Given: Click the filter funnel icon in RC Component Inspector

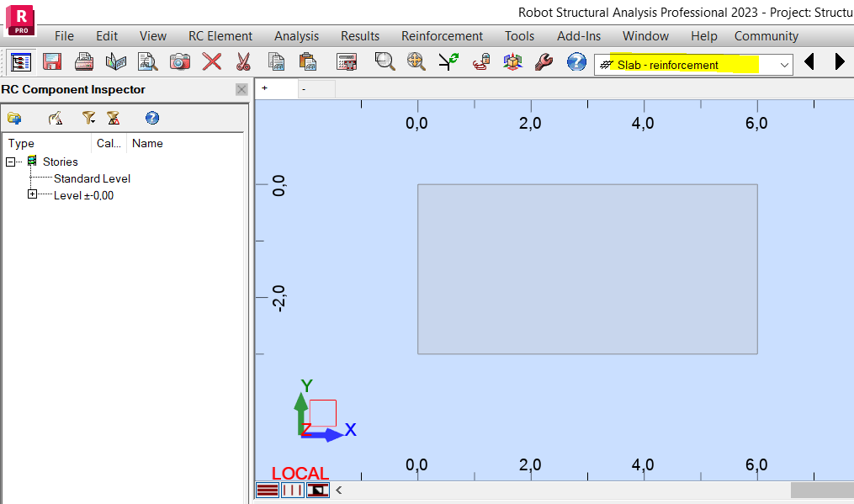Looking at the screenshot, I should tap(88, 118).
